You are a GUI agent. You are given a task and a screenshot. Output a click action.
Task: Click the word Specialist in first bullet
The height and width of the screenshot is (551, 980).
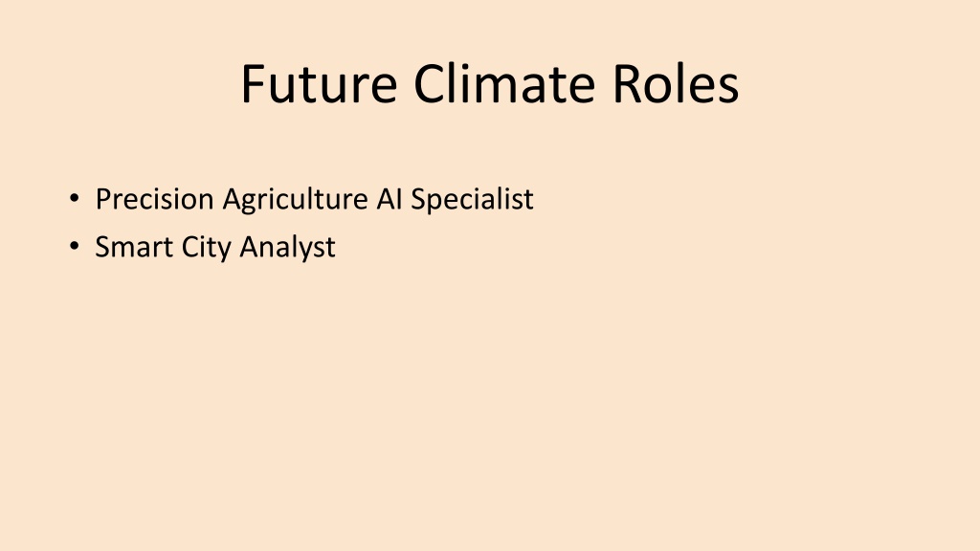(x=472, y=199)
